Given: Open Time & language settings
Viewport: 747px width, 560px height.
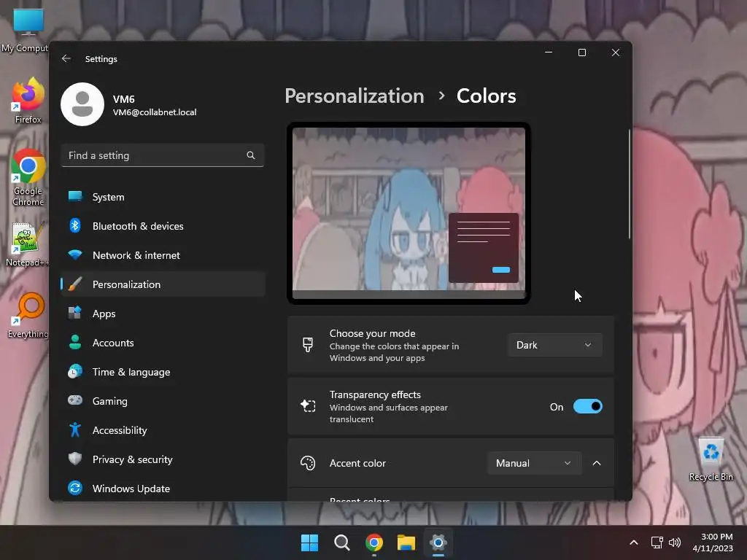Looking at the screenshot, I should (x=163, y=371).
